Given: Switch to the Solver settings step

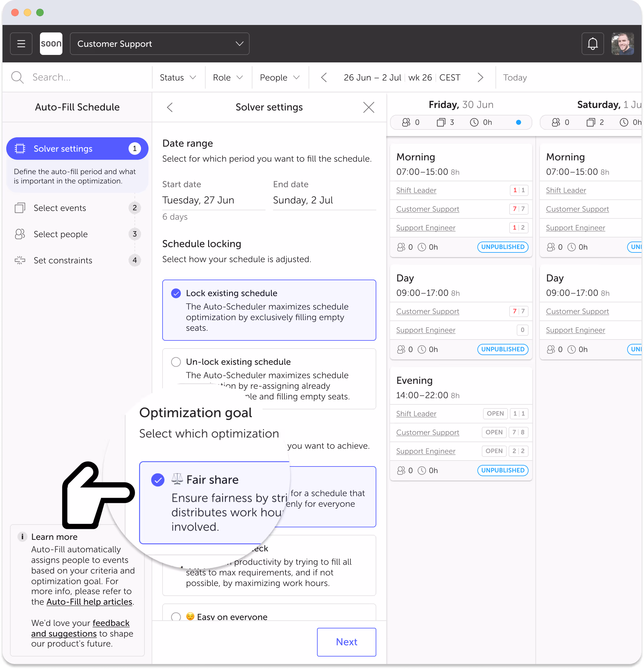Looking at the screenshot, I should pyautogui.click(x=63, y=149).
